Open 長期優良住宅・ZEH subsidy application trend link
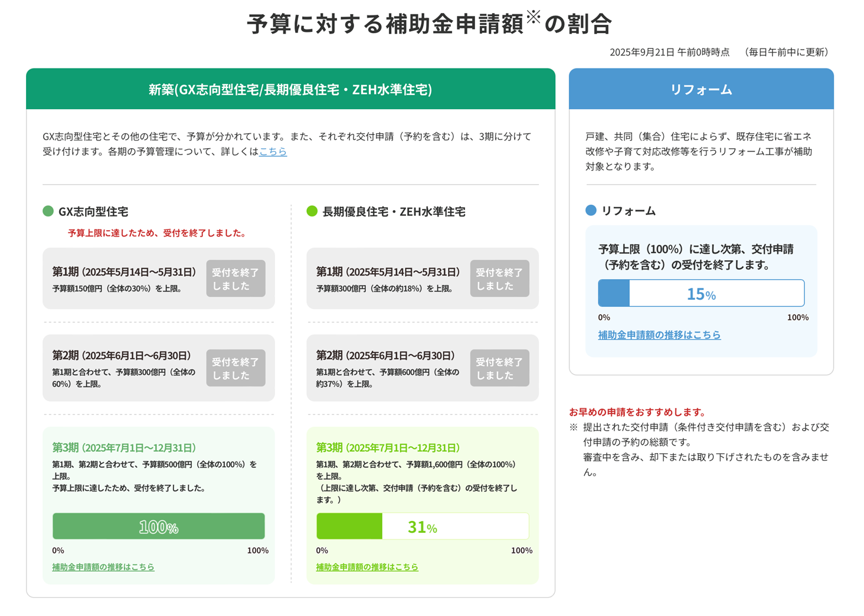Viewport: 864px width, 616px height. [367, 567]
